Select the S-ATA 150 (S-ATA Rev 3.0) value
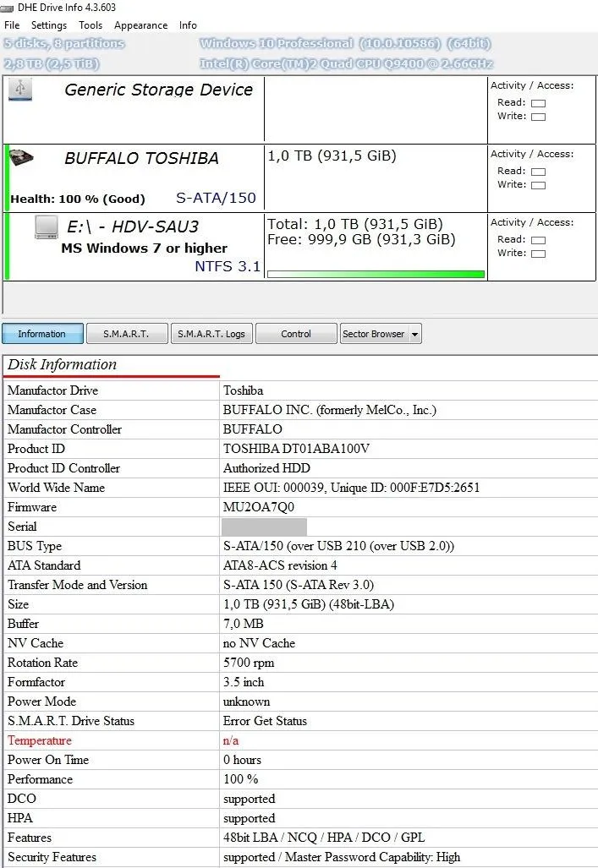Image resolution: width=598 pixels, height=868 pixels. click(x=299, y=585)
